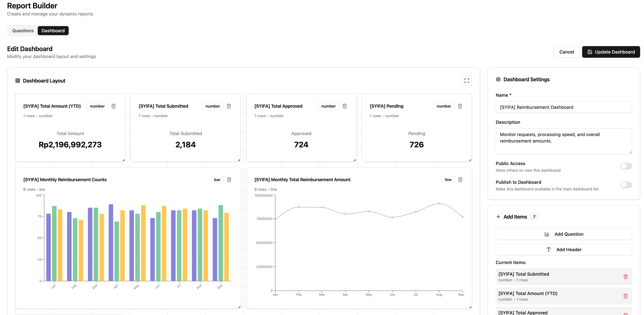Click the dashboard Name input field
Image resolution: width=644 pixels, height=315 pixels.
click(x=563, y=107)
